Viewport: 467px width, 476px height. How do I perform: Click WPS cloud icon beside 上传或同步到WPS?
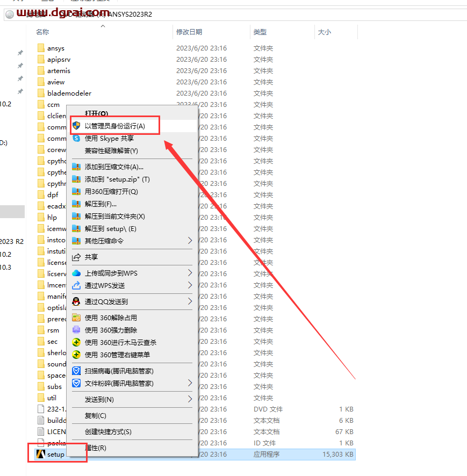coord(76,273)
